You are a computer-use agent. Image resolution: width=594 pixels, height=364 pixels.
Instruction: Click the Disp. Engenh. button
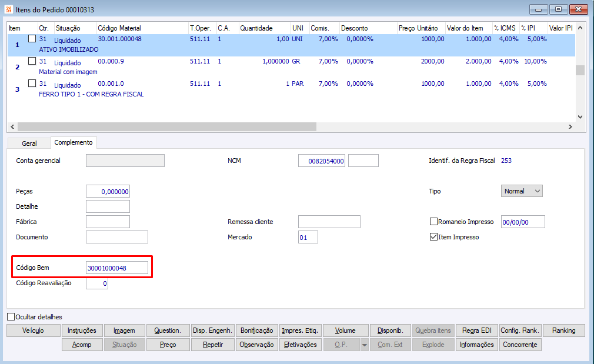pyautogui.click(x=212, y=330)
